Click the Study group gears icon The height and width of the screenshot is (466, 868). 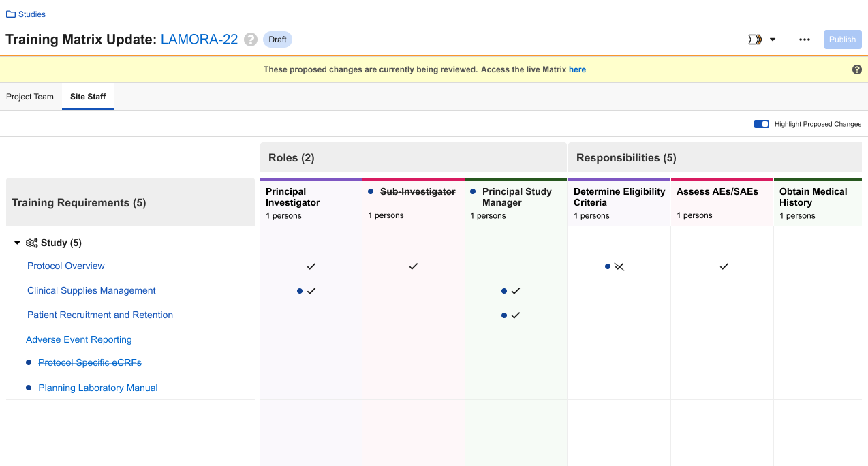click(x=31, y=243)
